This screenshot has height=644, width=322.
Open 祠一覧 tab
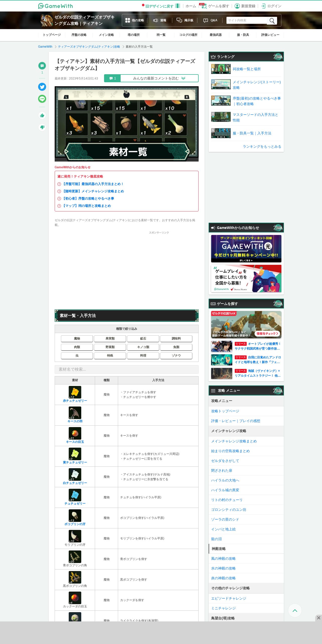(161, 35)
